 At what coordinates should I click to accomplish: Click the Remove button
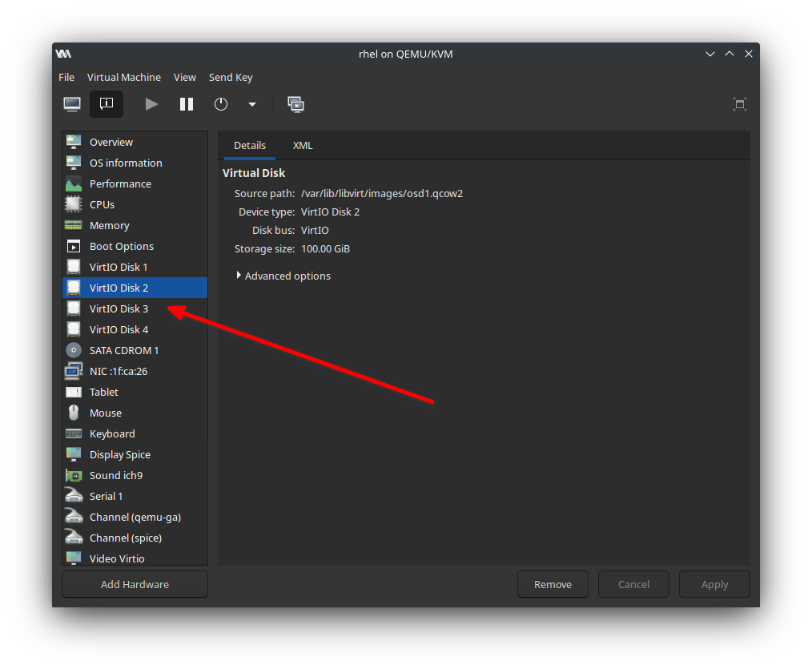553,585
